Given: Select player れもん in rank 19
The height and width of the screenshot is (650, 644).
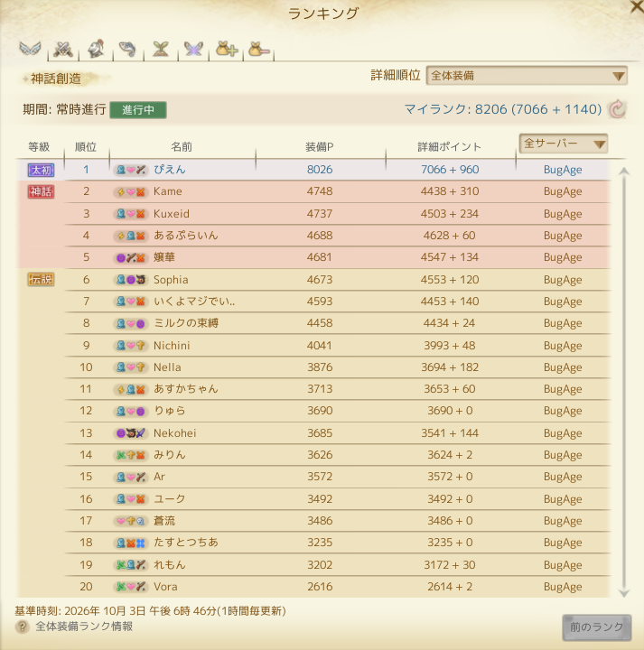Looking at the screenshot, I should 170,564.
